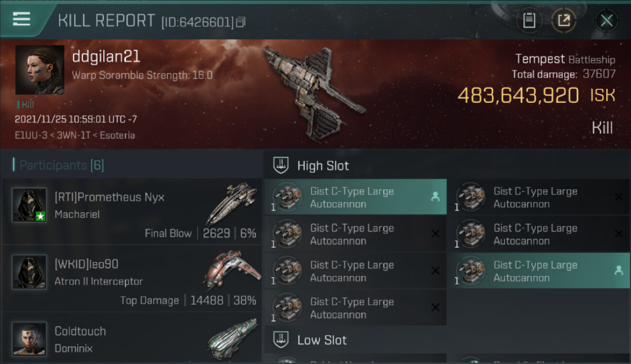This screenshot has height=364, width=631.
Task: Open the clipboard report icon
Action: (529, 20)
